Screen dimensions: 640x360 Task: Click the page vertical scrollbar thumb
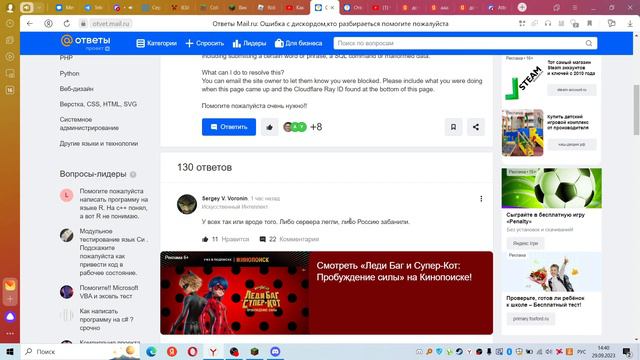pyautogui.click(x=636, y=110)
